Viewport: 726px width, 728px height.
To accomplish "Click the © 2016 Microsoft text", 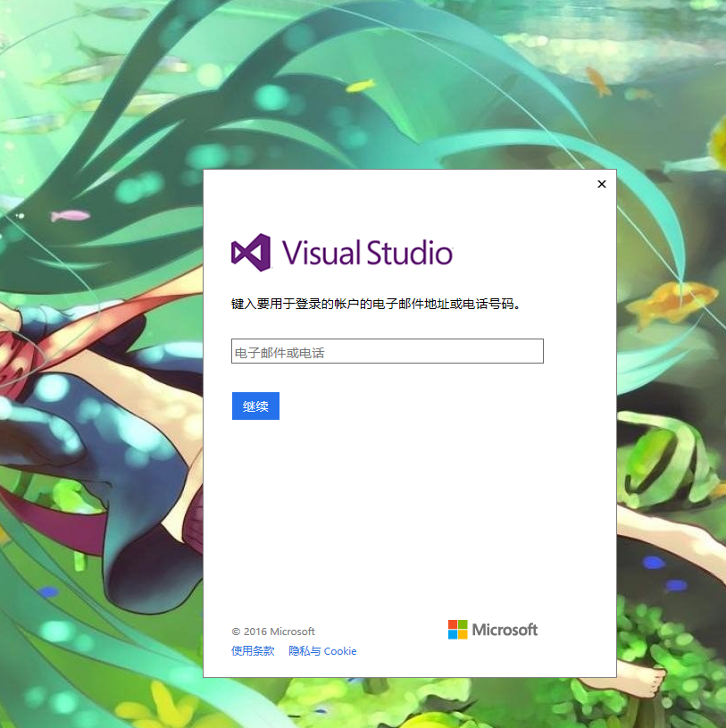I will pos(273,632).
